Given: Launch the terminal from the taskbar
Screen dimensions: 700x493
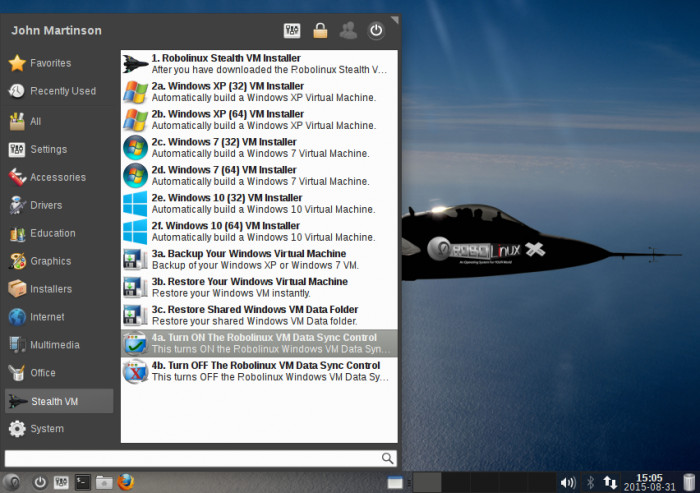Looking at the screenshot, I should point(83,483).
